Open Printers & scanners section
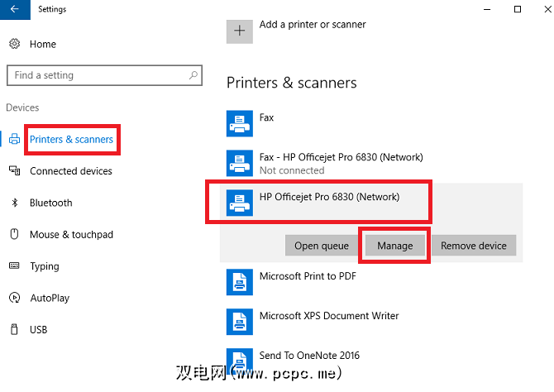The image size is (554, 392). tap(71, 140)
